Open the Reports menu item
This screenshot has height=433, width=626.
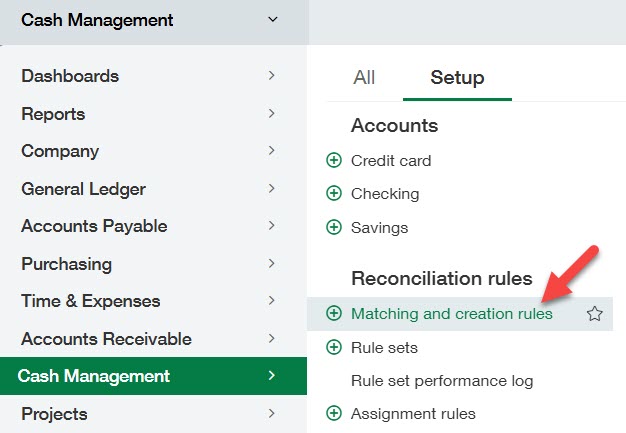tap(53, 114)
